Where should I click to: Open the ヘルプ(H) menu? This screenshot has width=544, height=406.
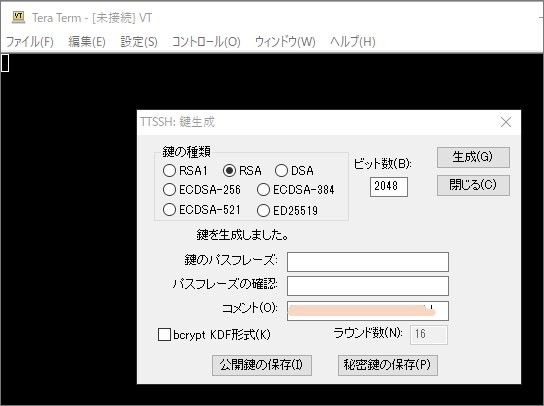pos(352,42)
